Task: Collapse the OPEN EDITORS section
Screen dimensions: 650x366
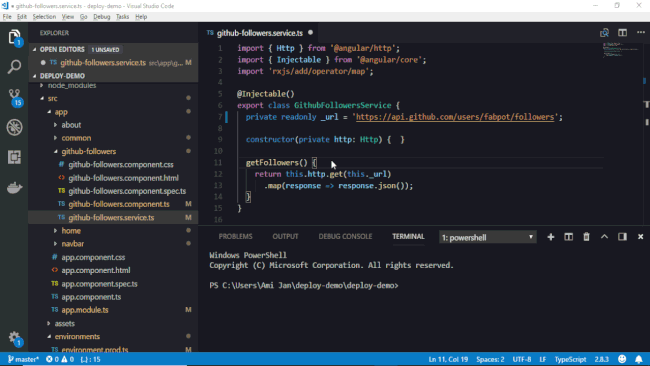Action: click(62, 49)
